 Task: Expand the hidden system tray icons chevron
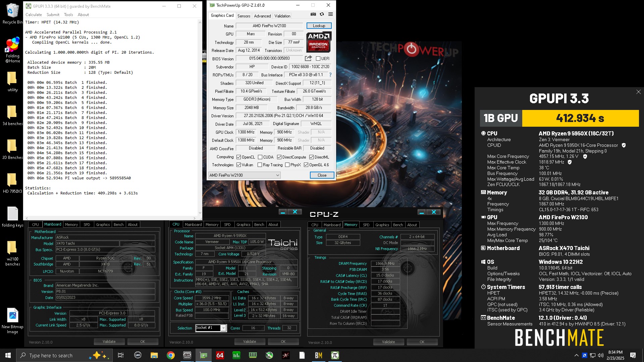[x=576, y=355]
